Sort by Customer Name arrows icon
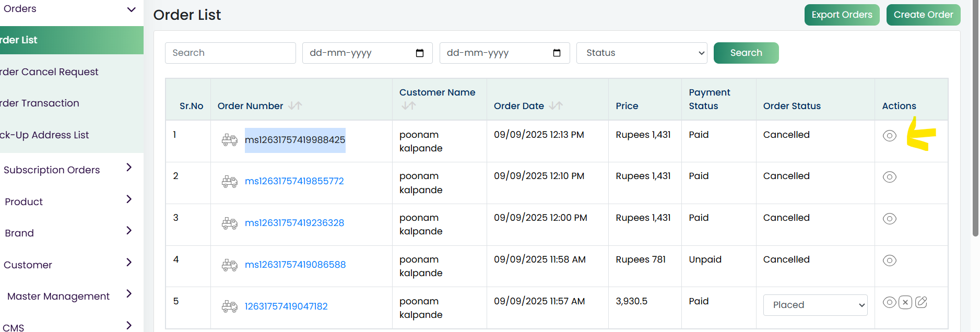 click(409, 106)
